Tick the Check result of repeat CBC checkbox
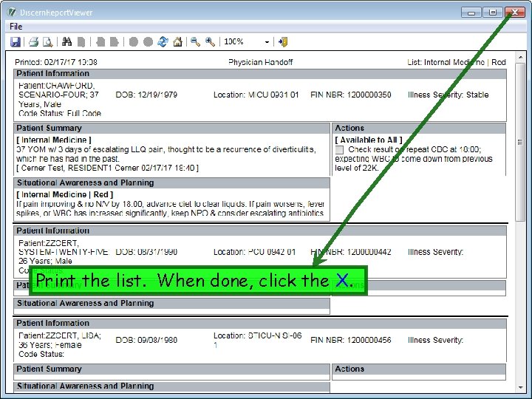This screenshot has height=399, width=532. pyautogui.click(x=339, y=149)
